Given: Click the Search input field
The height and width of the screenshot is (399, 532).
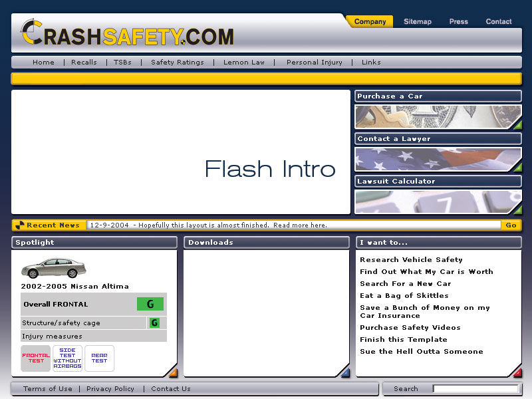Looking at the screenshot, I should [476, 388].
